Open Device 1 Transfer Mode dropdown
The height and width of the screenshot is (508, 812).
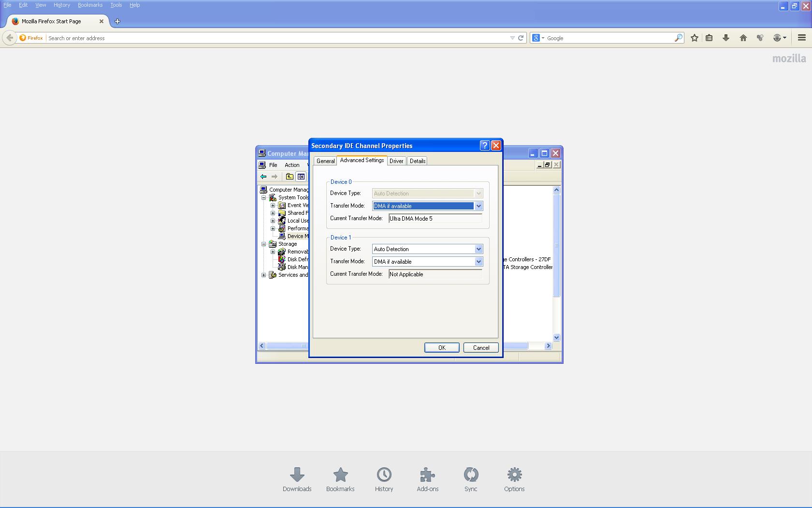click(478, 262)
